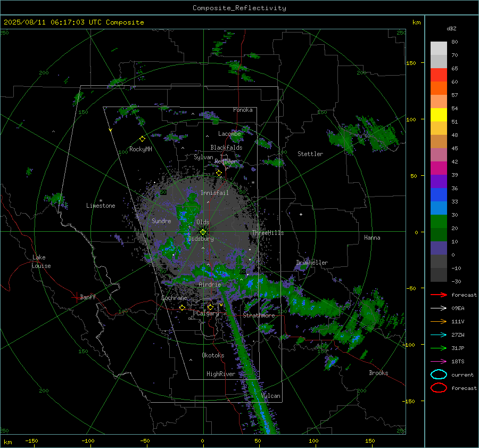Click the Strathmore label

tap(259, 315)
